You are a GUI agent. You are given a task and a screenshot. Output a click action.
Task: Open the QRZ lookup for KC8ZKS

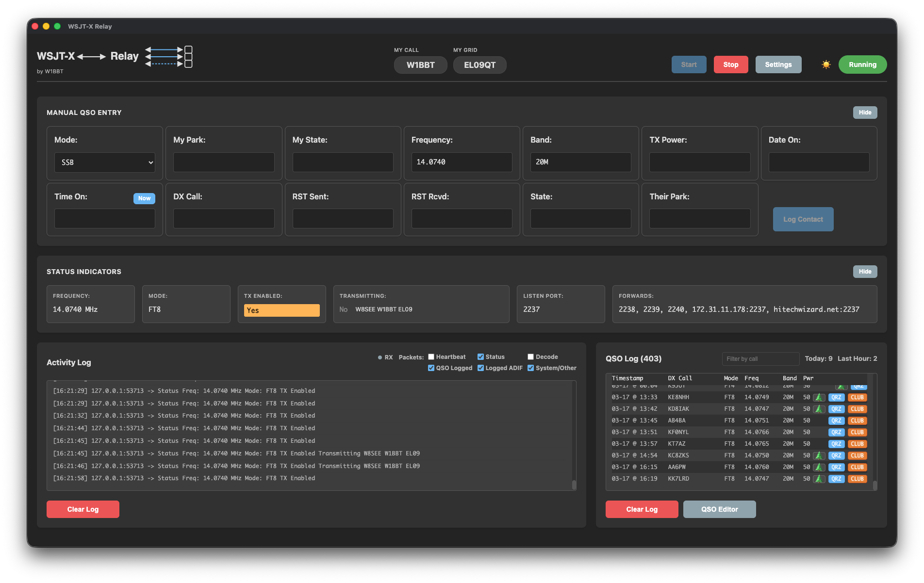click(836, 455)
